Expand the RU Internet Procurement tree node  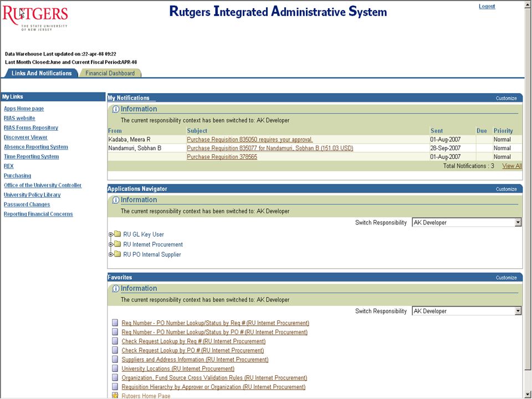click(x=111, y=244)
